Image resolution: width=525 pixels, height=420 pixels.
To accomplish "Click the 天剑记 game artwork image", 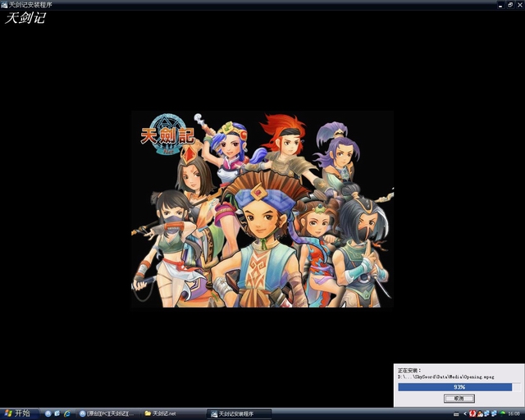I will coord(262,209).
